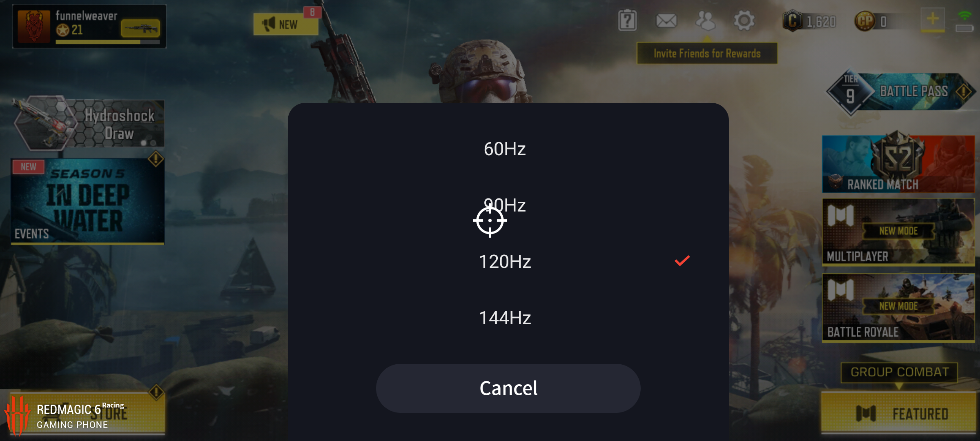Click the sniper loadout icon by profile

[x=140, y=28]
